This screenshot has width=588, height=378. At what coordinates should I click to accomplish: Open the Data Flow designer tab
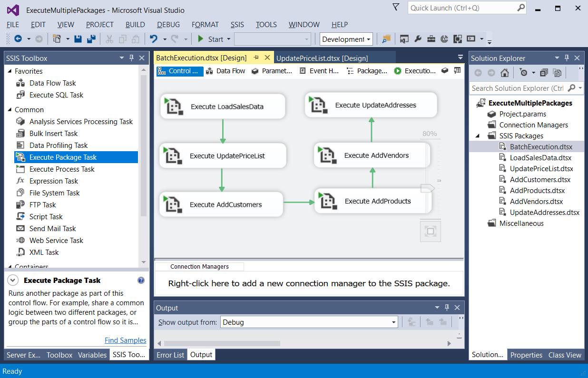point(225,71)
